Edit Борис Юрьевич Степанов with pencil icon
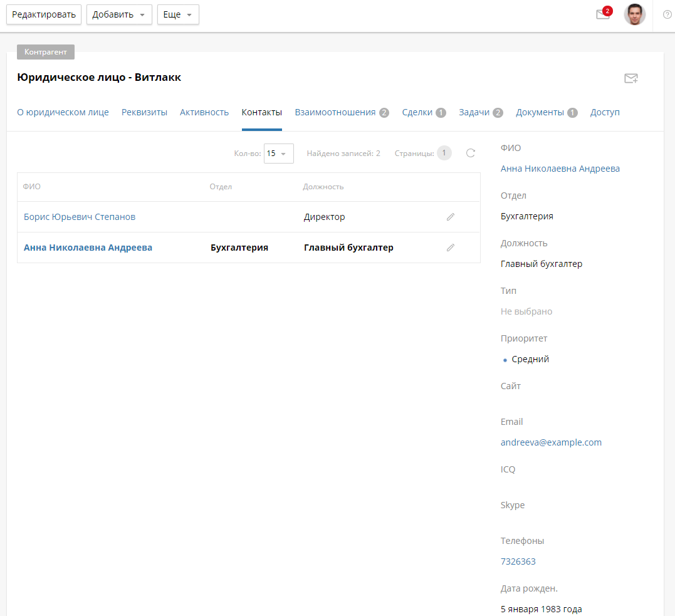The image size is (675, 616). point(450,217)
